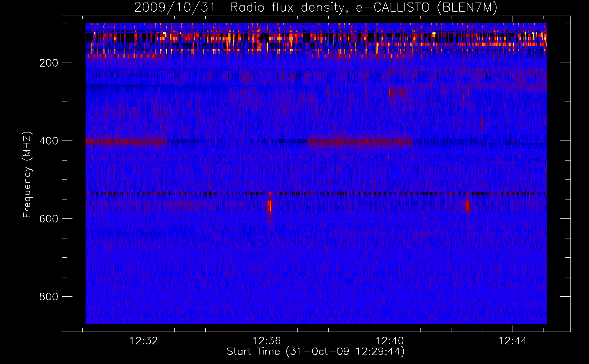Click the plot title 'Radio flux density, e-CALLISTO (BLEN7M)'
Screen dimensions: 589x364
363,8
